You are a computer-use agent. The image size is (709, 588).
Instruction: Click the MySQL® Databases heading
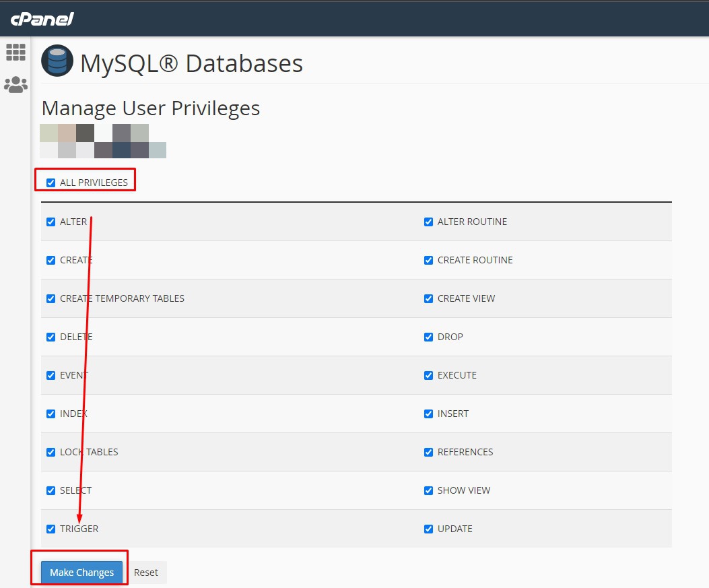(191, 63)
